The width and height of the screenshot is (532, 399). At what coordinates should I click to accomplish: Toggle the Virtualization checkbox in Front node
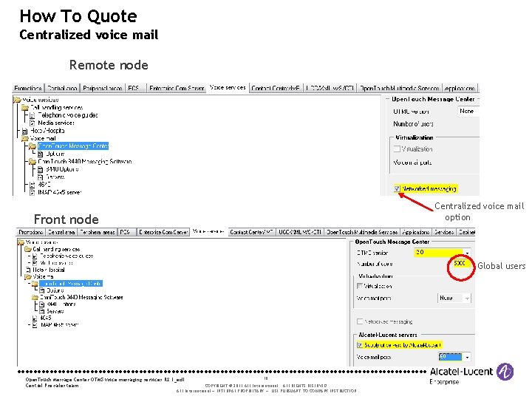coord(360,286)
